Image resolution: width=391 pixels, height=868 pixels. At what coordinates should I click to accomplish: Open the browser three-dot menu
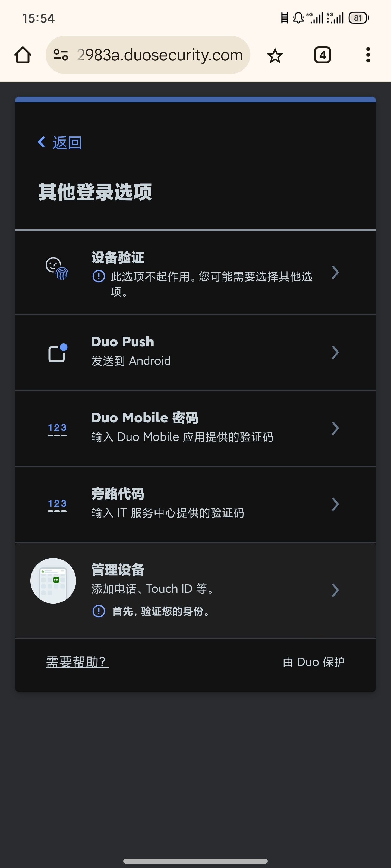[368, 55]
